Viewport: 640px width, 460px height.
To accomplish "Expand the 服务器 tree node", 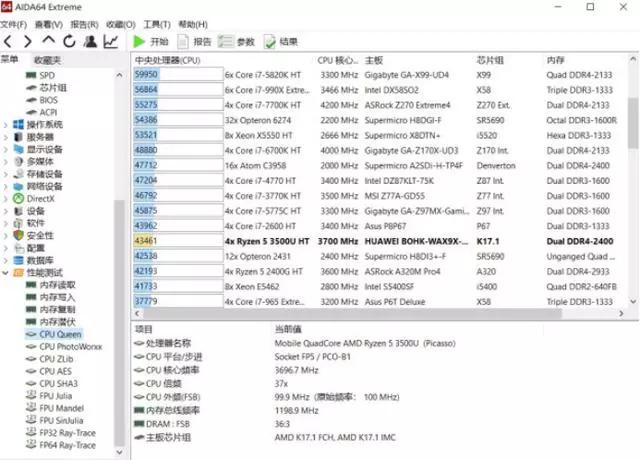I will point(6,137).
